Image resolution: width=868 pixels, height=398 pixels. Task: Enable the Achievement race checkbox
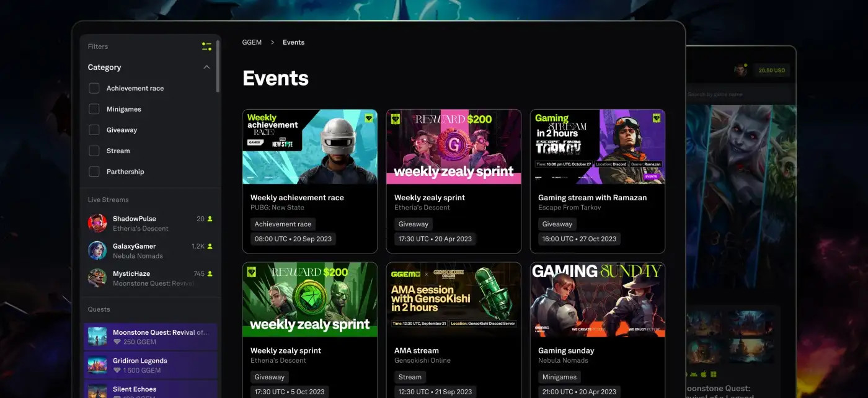94,88
